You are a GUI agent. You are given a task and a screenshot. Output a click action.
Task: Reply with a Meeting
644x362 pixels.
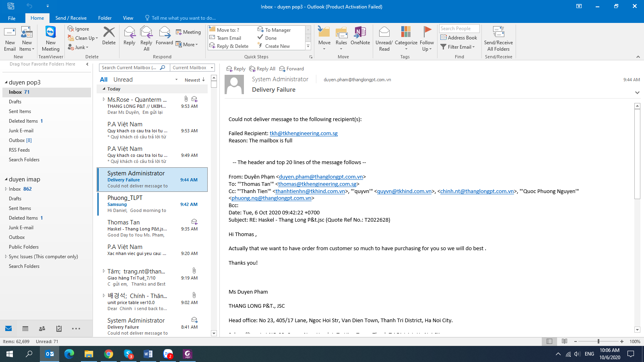(188, 32)
